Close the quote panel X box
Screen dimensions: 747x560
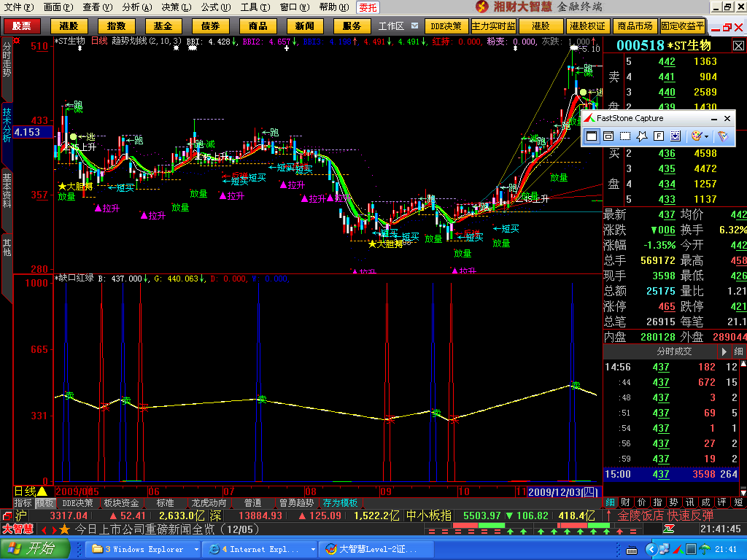point(738,46)
